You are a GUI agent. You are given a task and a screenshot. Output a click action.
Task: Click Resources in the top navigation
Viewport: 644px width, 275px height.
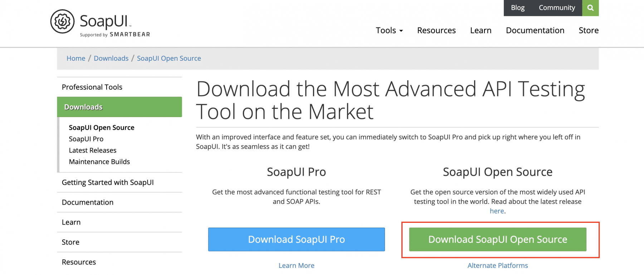(436, 30)
